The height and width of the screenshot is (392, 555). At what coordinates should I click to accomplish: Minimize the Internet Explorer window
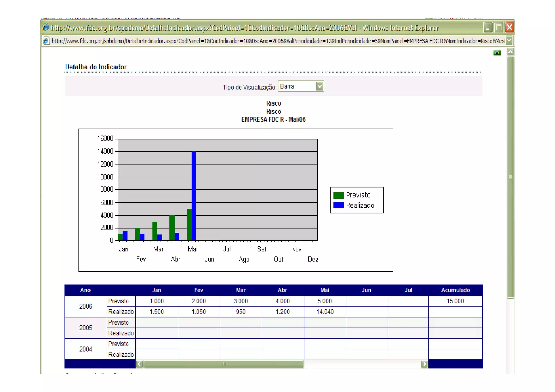click(x=488, y=28)
